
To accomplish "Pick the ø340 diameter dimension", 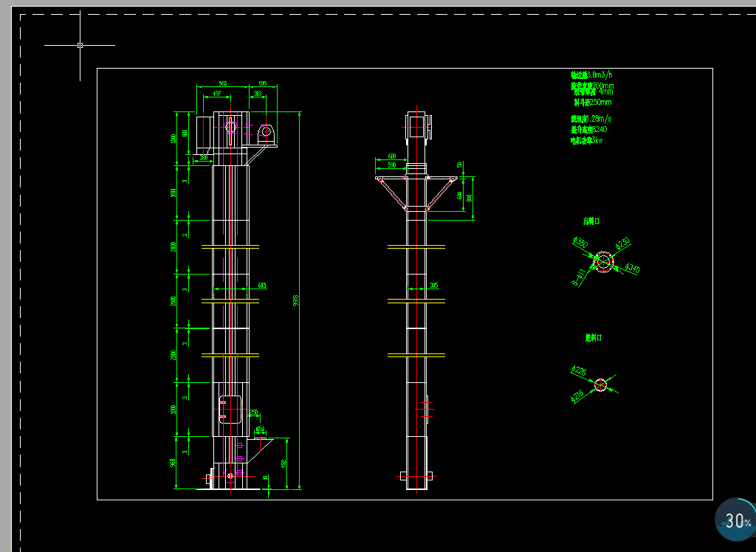I will pos(632,268).
